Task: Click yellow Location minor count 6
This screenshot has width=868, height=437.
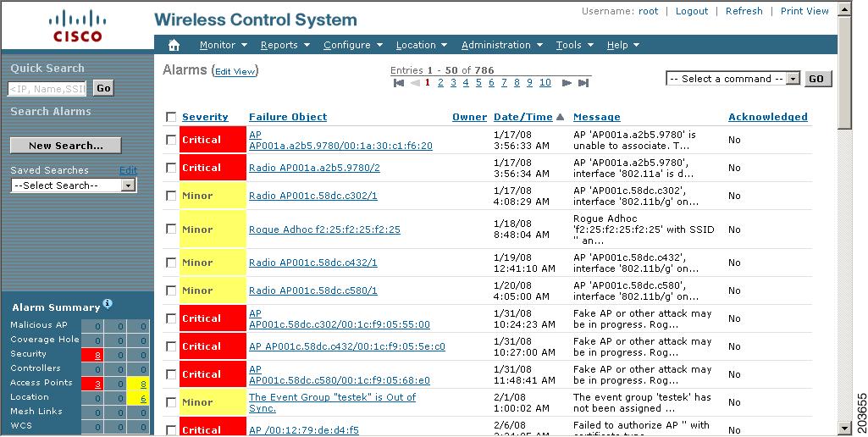Action: pos(143,398)
